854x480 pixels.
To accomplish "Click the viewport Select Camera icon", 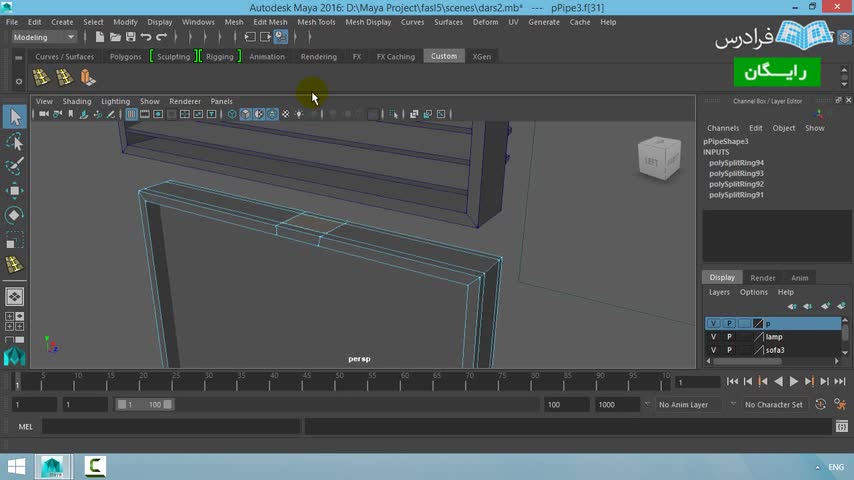I will [x=44, y=114].
